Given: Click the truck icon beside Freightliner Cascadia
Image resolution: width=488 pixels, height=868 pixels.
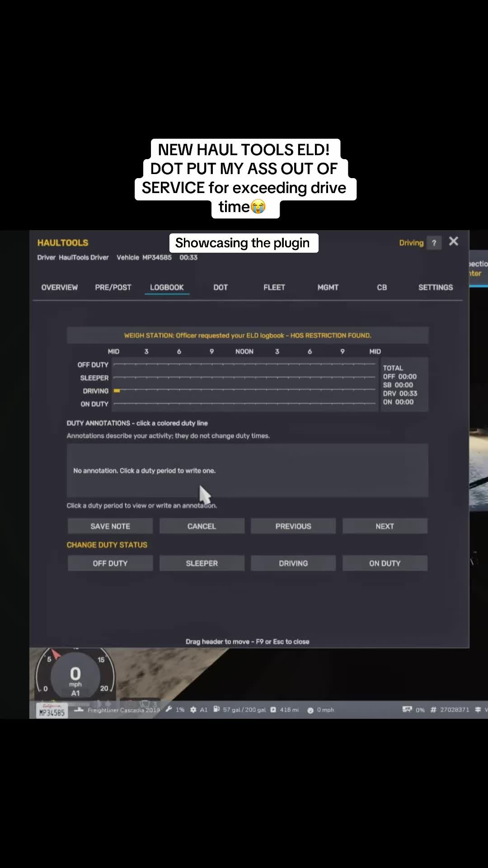Looking at the screenshot, I should coord(79,710).
